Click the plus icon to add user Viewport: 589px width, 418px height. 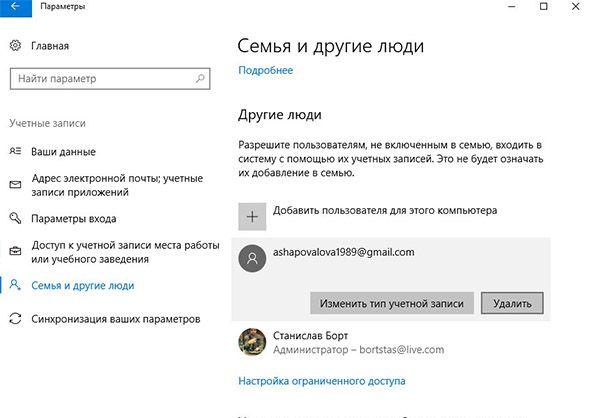coord(252,217)
